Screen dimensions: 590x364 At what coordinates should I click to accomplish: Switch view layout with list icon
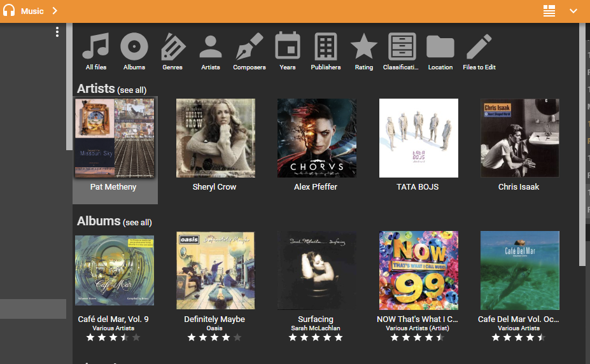[549, 11]
